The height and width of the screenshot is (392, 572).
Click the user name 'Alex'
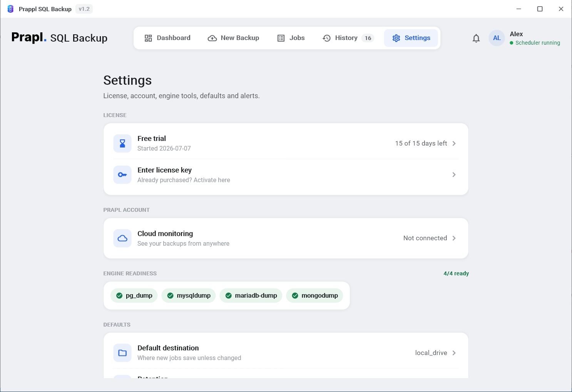[516, 34]
